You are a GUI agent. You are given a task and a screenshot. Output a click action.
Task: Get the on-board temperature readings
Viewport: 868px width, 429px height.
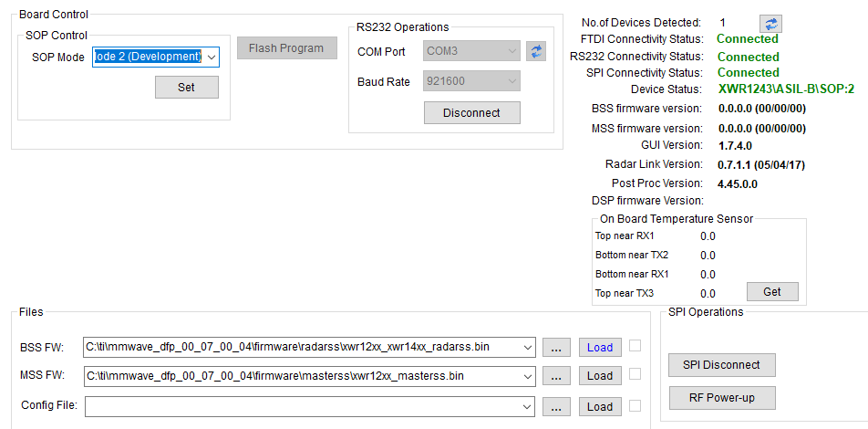coord(772,291)
